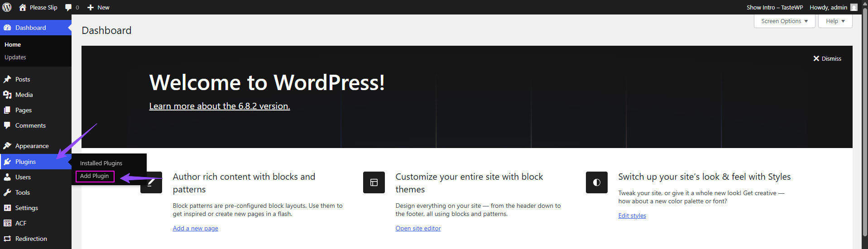Open the comments bubble icon in admin bar
This screenshot has width=868, height=249.
point(68,7)
